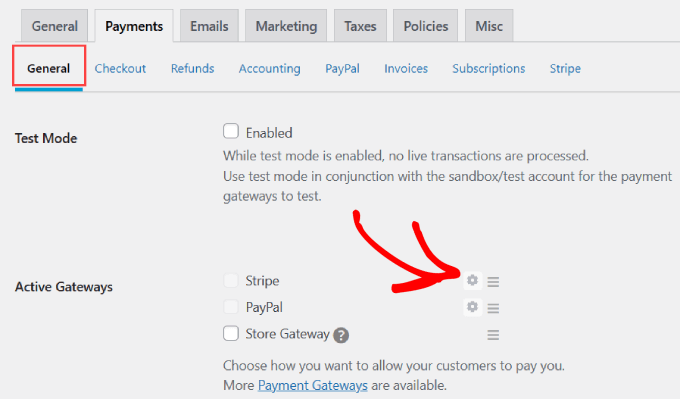Enable the Test Mode checkbox
The height and width of the screenshot is (399, 680).
[231, 131]
